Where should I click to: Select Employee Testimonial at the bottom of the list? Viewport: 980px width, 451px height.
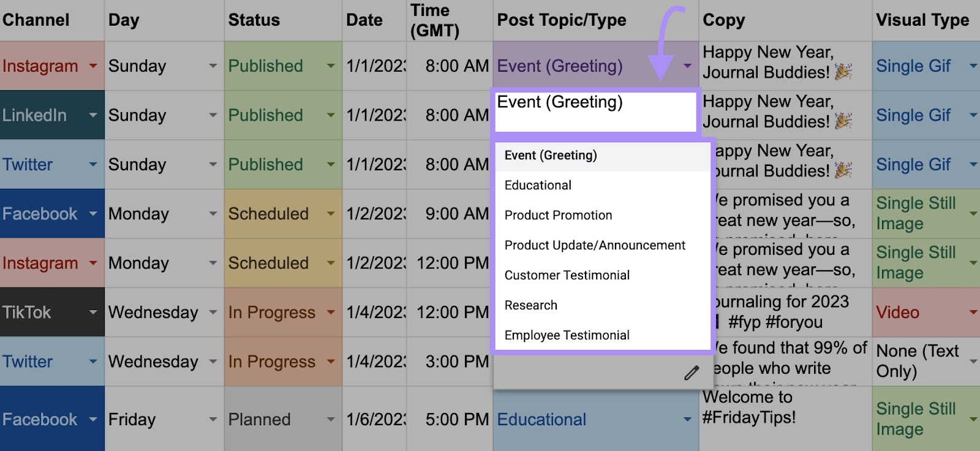pyautogui.click(x=567, y=335)
